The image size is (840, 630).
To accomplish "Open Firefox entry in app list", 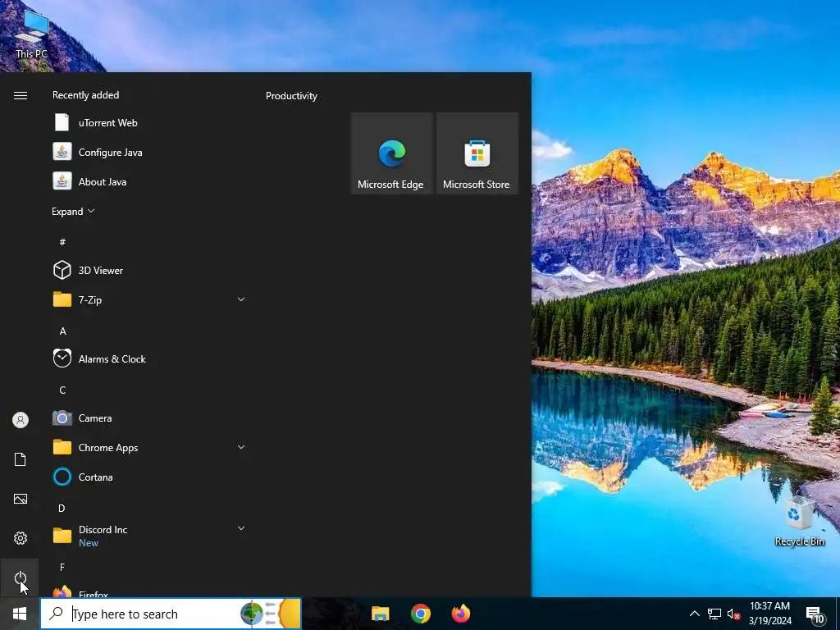I will (150, 592).
